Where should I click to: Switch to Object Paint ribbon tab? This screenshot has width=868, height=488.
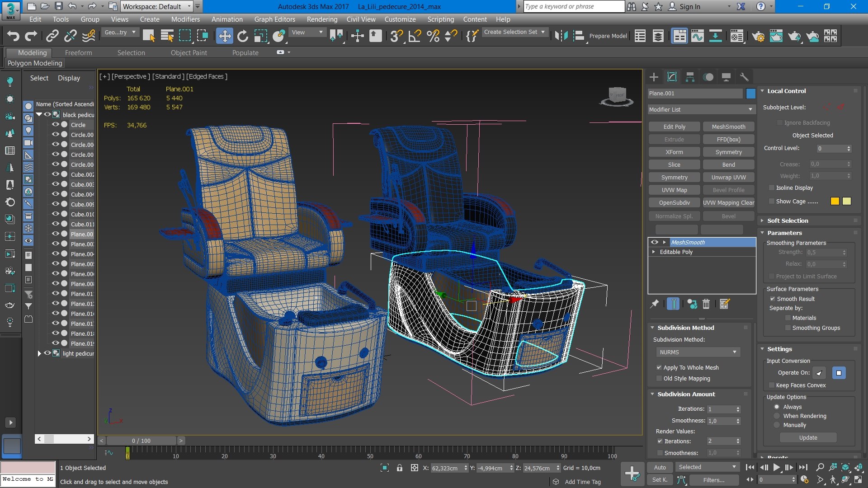tap(189, 53)
